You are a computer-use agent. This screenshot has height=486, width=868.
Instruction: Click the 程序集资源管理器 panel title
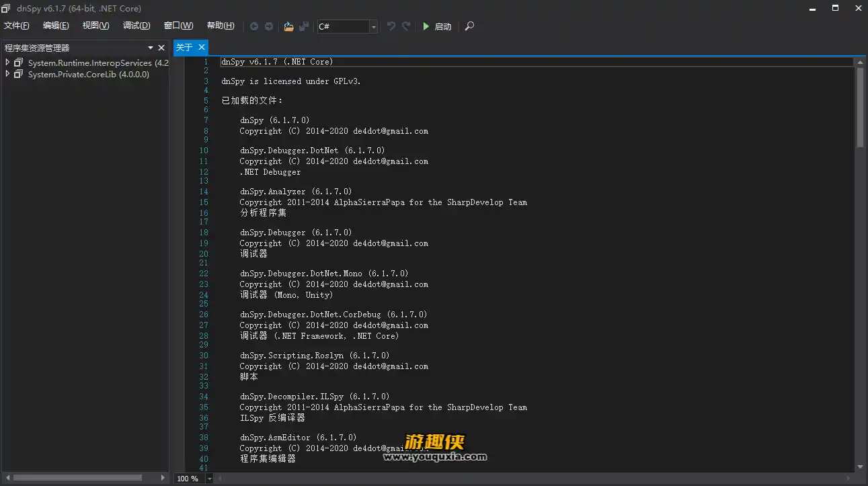[x=37, y=48]
